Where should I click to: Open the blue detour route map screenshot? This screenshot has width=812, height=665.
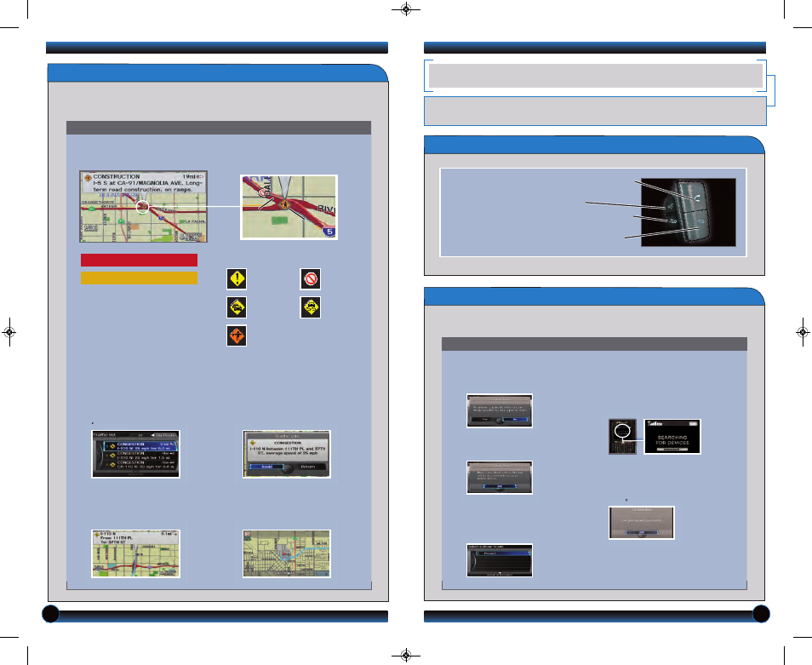coord(286,553)
